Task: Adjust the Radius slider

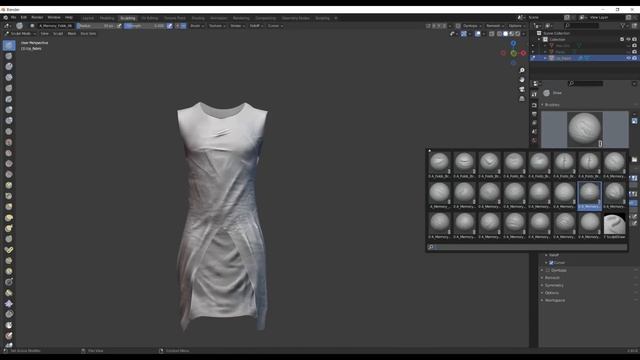Action: [97, 26]
